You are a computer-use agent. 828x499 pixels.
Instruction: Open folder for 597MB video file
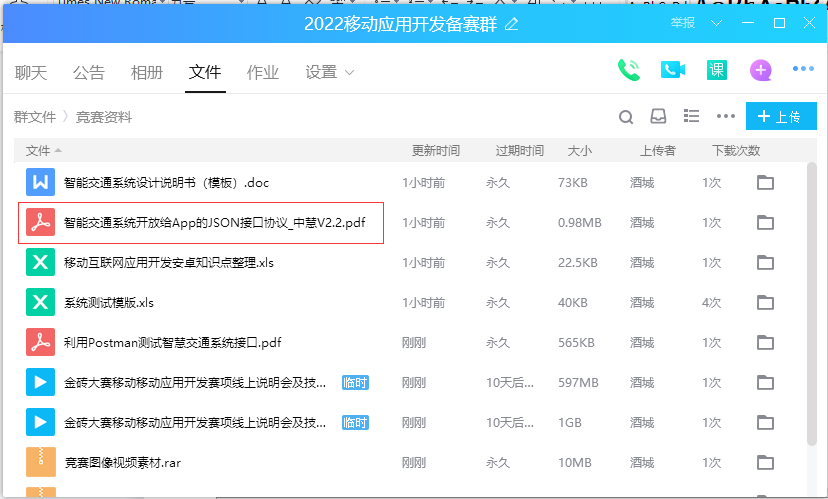click(765, 382)
